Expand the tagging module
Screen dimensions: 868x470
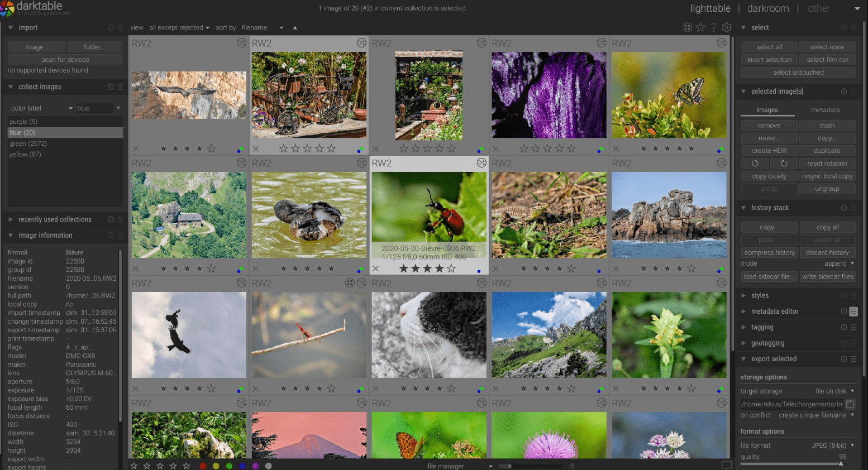(762, 327)
